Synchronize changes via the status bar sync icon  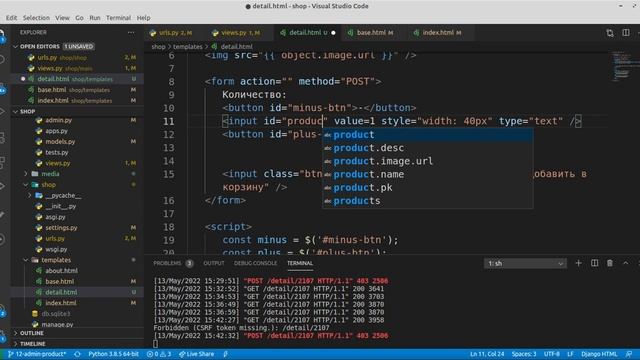point(77,354)
